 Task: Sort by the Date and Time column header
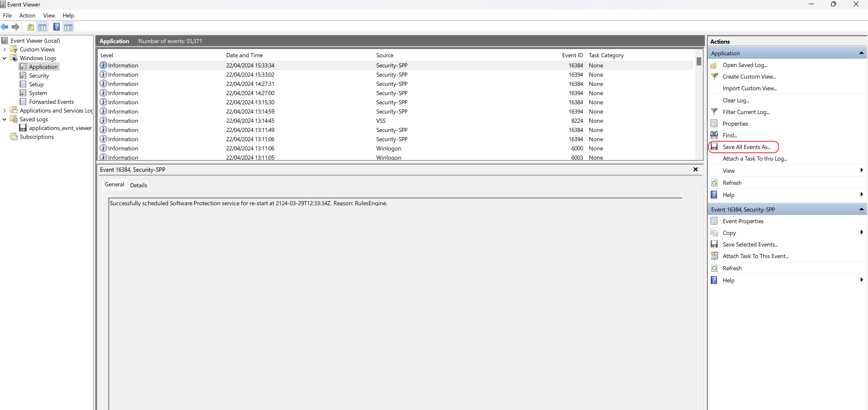click(x=298, y=55)
